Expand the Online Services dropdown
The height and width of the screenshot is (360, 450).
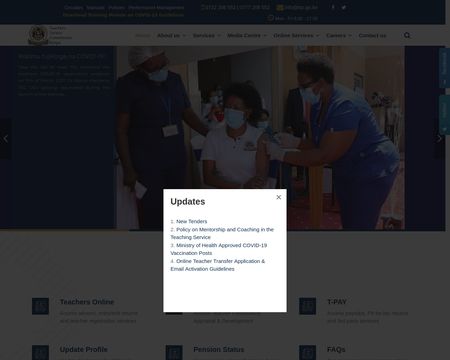[296, 35]
